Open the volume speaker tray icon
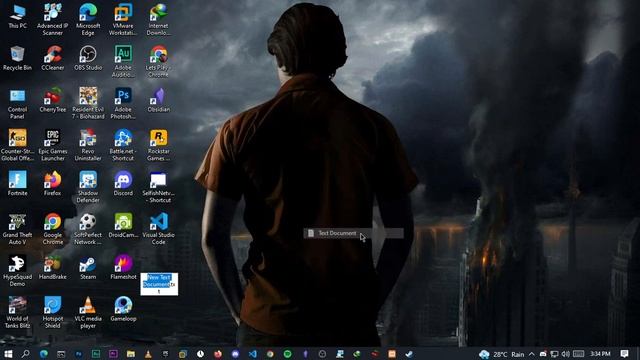This screenshot has height=360, width=640. (x=565, y=354)
